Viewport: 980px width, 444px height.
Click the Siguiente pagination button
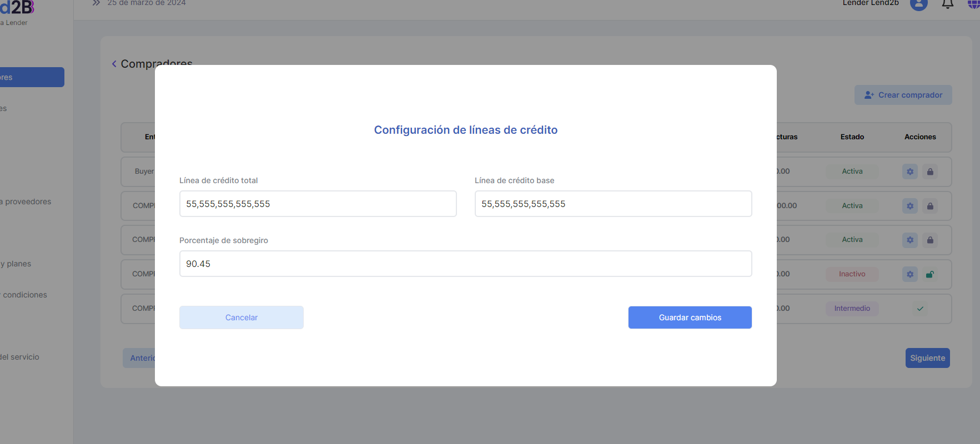927,358
